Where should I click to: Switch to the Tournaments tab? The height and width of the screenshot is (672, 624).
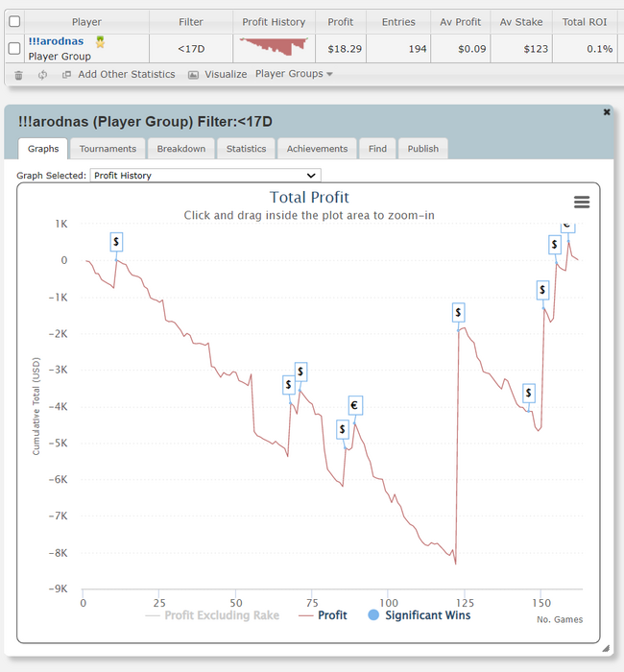point(108,149)
